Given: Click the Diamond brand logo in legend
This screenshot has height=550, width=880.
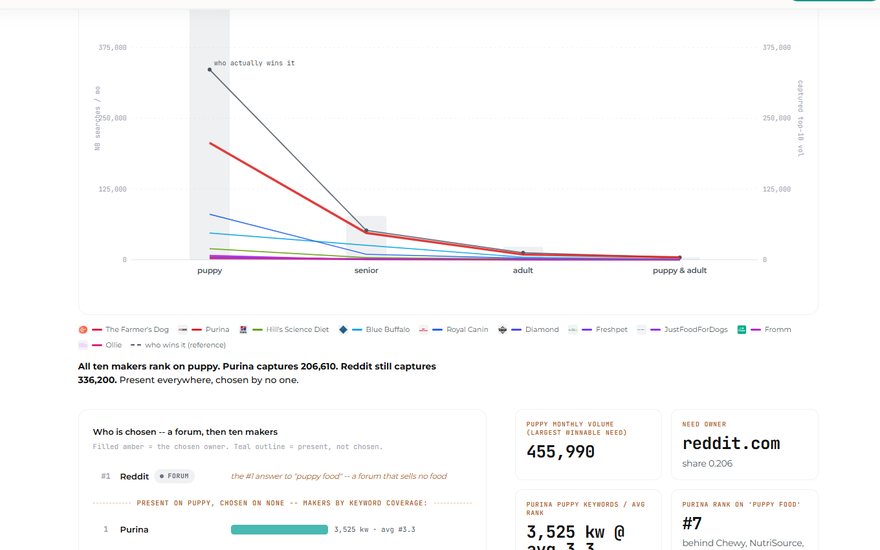Looking at the screenshot, I should click(502, 329).
